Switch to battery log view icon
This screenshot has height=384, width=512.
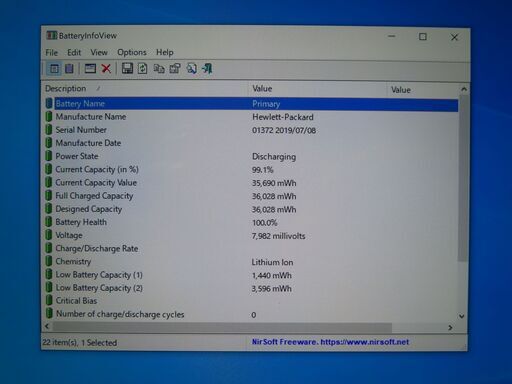tap(69, 69)
